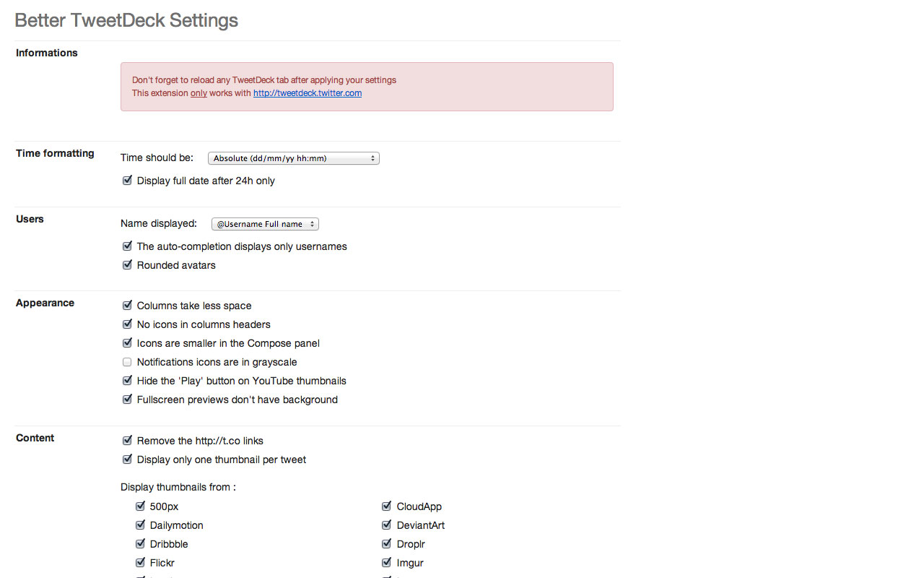Open the Time should be dropdown

[x=293, y=158]
